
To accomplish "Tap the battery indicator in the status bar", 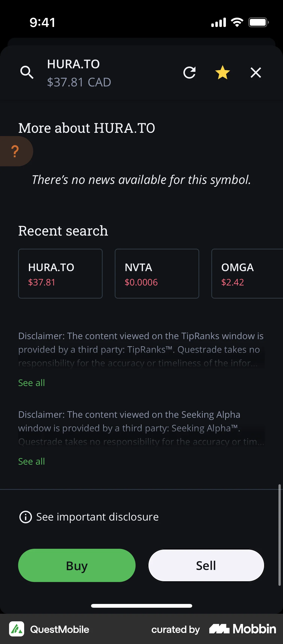I will coord(258,22).
